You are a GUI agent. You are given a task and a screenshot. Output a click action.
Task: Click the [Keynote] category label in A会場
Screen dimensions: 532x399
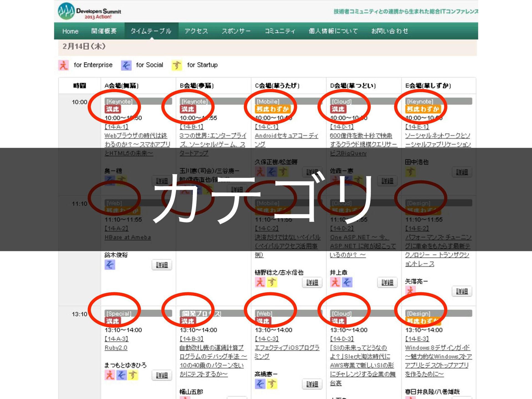coord(119,101)
